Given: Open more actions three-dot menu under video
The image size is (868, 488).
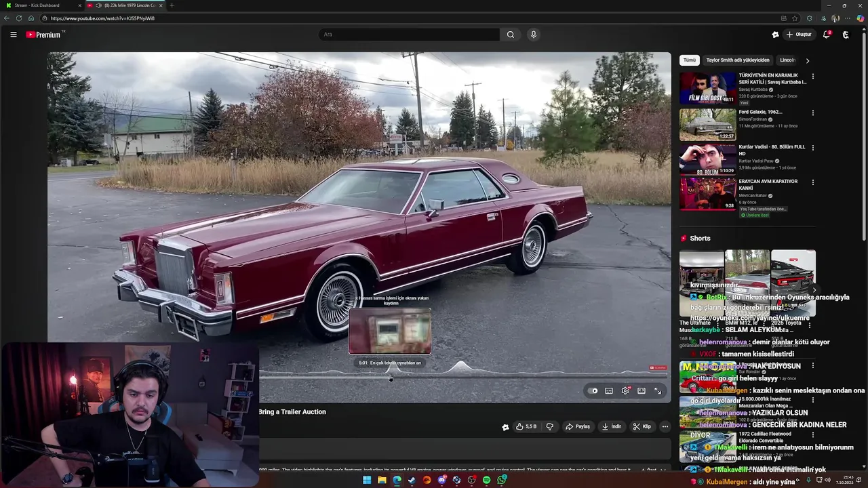Looking at the screenshot, I should tap(665, 427).
